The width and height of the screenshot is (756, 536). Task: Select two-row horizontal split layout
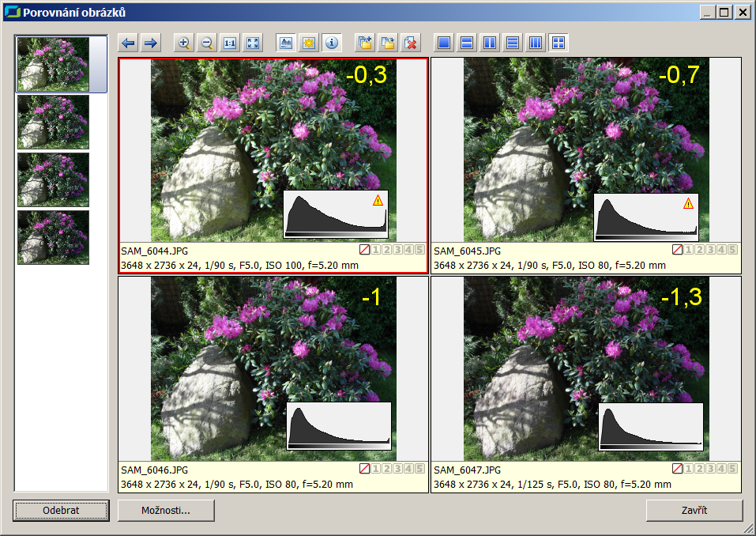(467, 43)
